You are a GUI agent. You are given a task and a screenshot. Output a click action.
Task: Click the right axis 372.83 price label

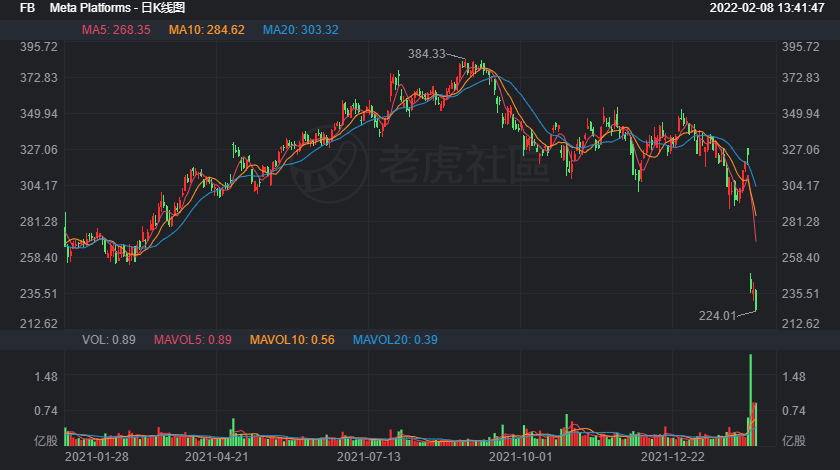pos(800,78)
